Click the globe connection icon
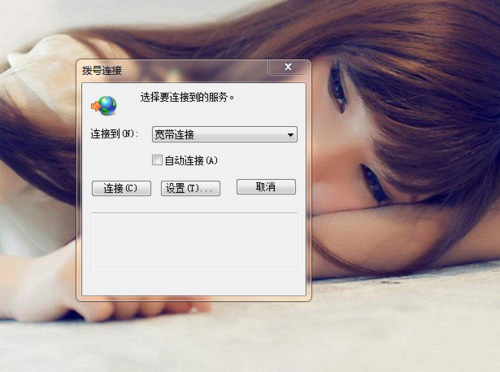 (x=104, y=106)
